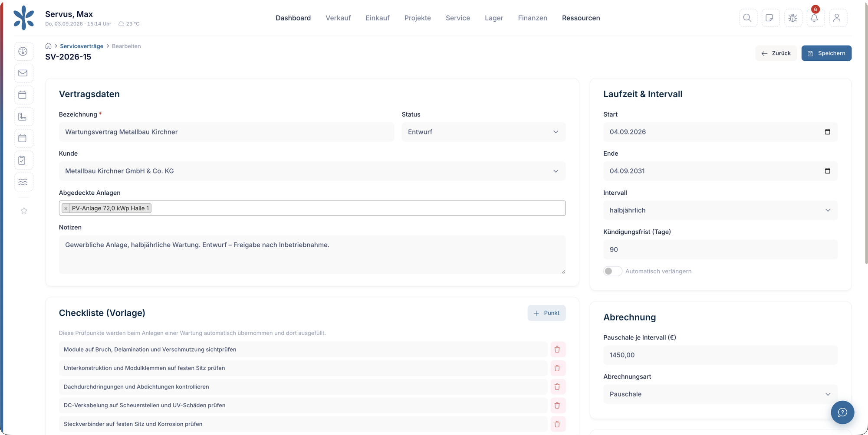Open the sidebar clipboard check icon

tap(23, 160)
